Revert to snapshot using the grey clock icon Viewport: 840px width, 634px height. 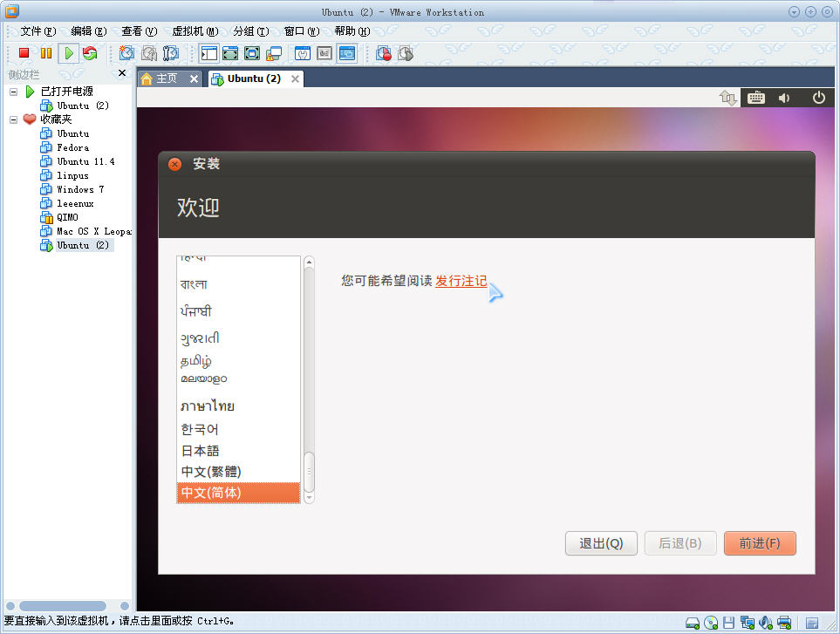tap(149, 53)
